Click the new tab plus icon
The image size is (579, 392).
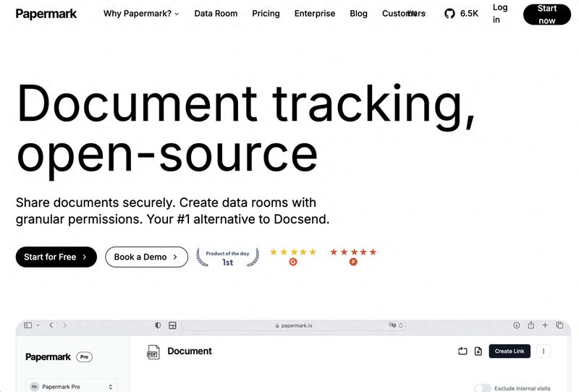pyautogui.click(x=545, y=325)
